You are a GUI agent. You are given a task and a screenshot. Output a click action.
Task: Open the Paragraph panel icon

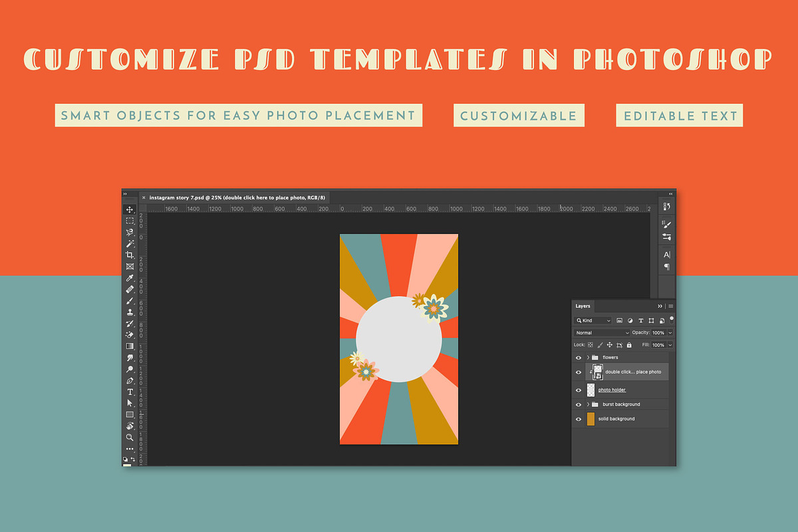[x=667, y=267]
